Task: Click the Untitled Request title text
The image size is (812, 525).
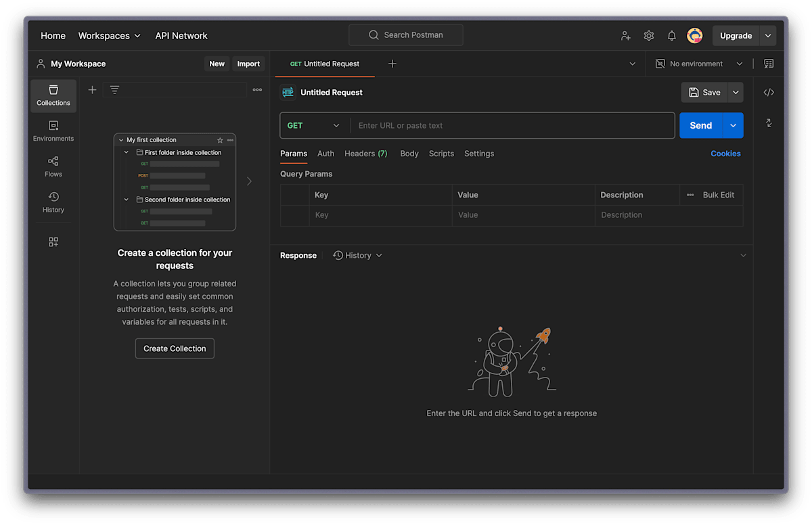Action: [332, 93]
